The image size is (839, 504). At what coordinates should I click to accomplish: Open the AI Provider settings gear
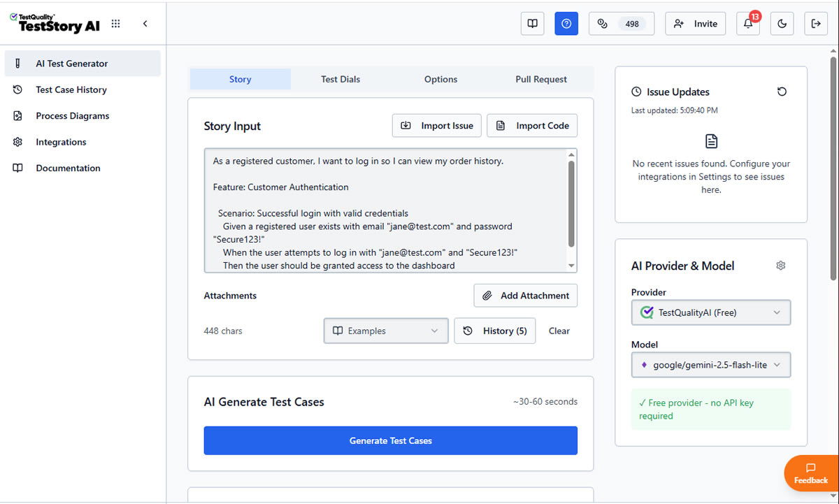click(x=781, y=266)
